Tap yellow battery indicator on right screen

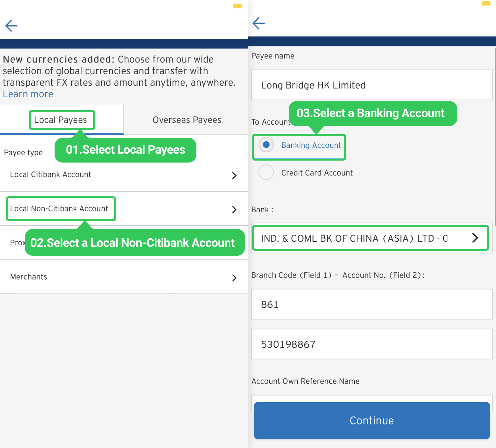[486, 3]
